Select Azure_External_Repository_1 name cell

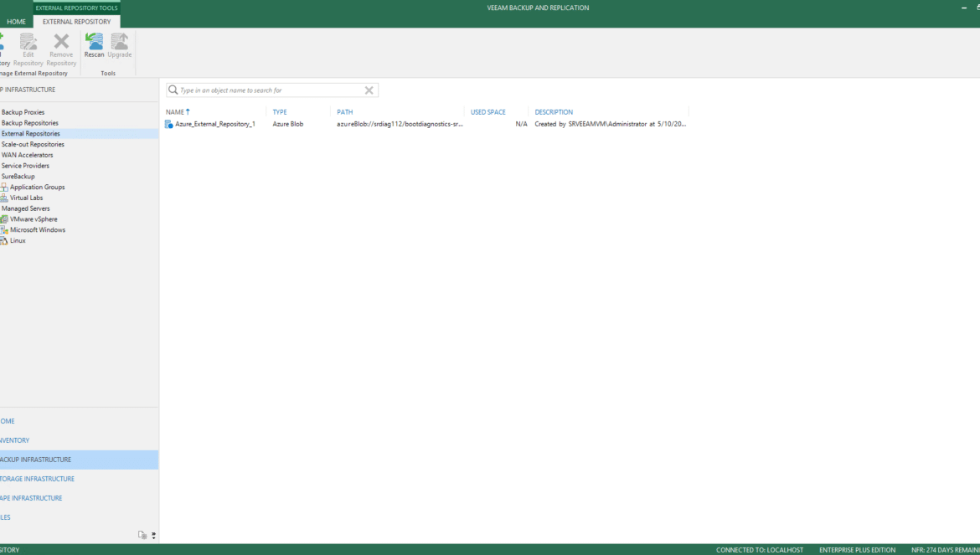[x=215, y=124]
